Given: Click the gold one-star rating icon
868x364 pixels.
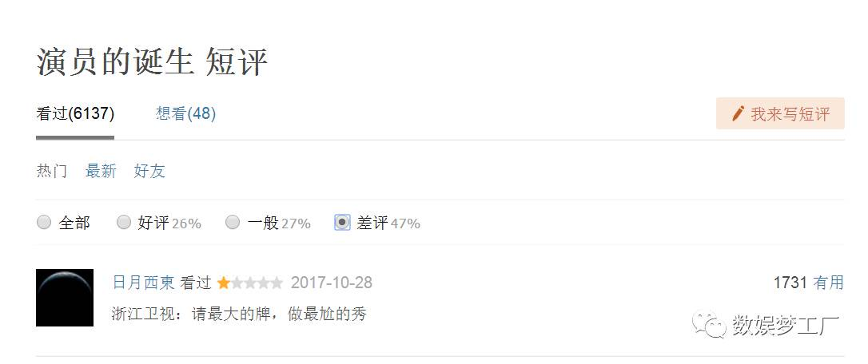Looking at the screenshot, I should pyautogui.click(x=224, y=283).
